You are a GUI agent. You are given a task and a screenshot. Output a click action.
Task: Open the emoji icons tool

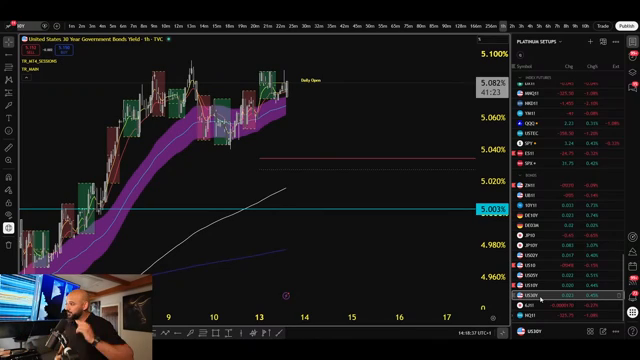click(x=9, y=131)
